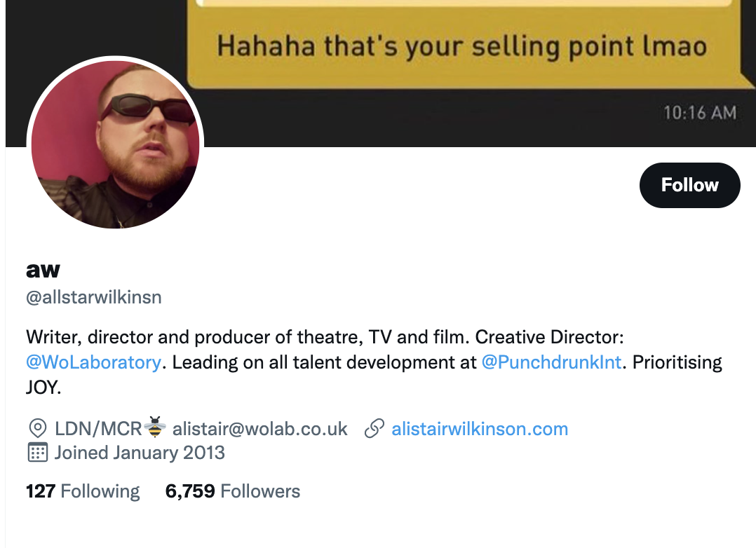Click the black Follow button
The image size is (756, 548).
pyautogui.click(x=689, y=185)
